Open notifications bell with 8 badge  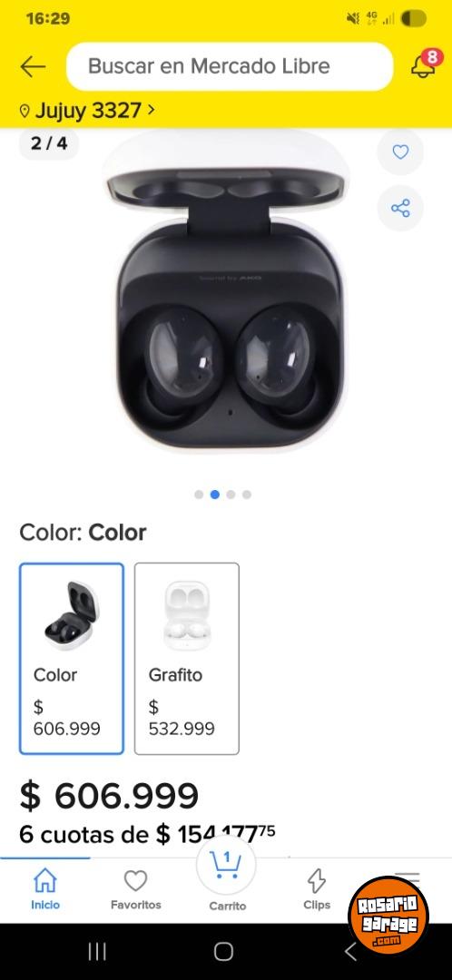coord(425,64)
